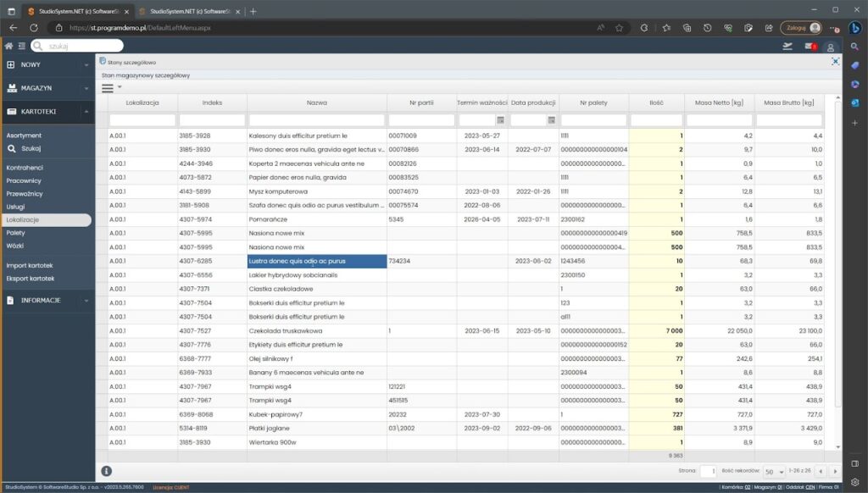Click the info icon at grid bottom

click(107, 471)
